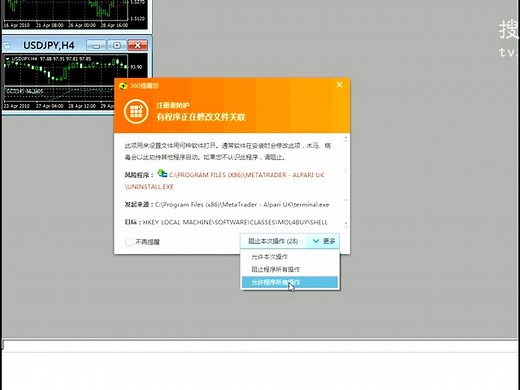Click the USDJPY,H4 title bar text
520x390 pixels.
[49, 45]
